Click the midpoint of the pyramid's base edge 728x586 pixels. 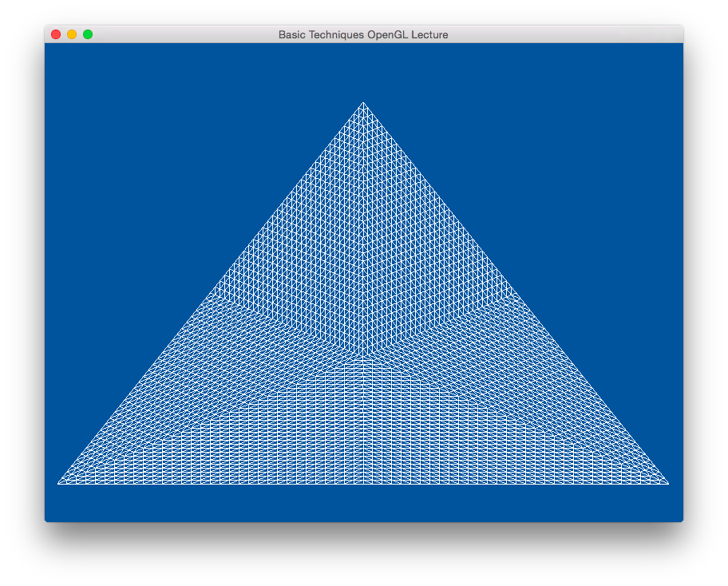[363, 483]
